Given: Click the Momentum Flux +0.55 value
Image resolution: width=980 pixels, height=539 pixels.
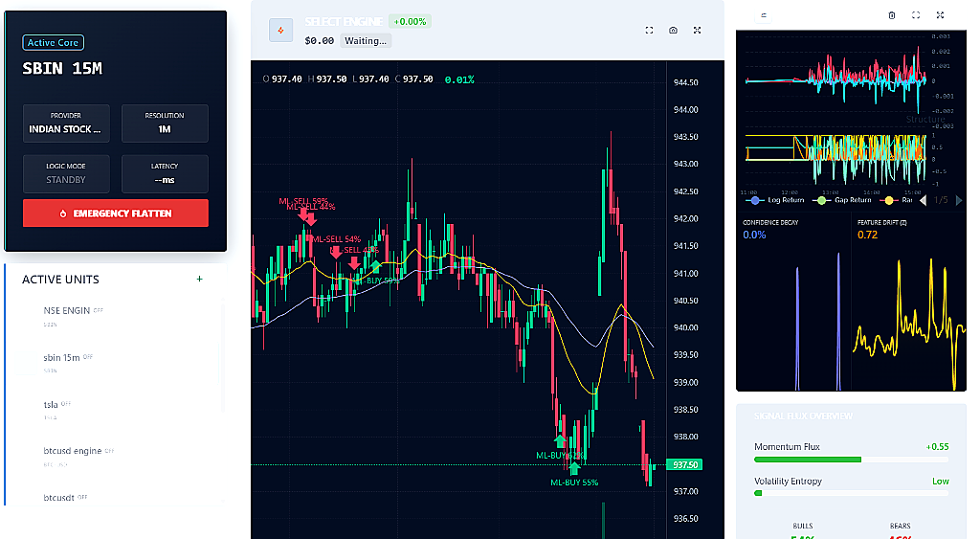Looking at the screenshot, I should click(x=937, y=446).
